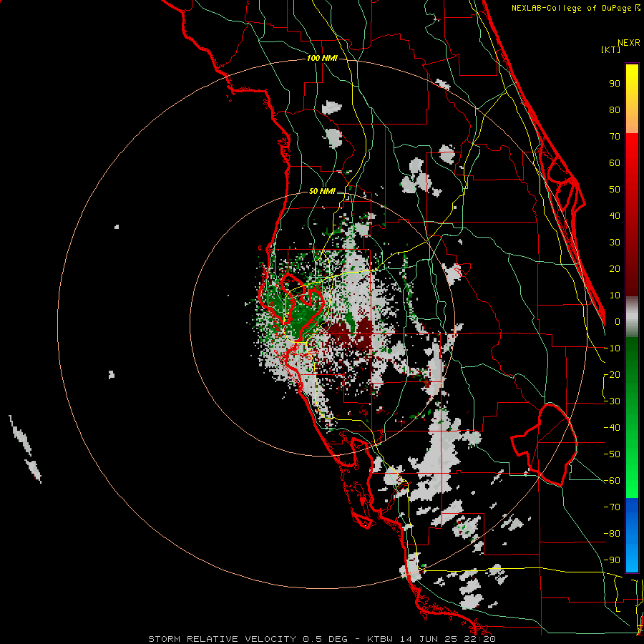
Task: Click the -90 value on velocity scale
Action: coord(612,560)
